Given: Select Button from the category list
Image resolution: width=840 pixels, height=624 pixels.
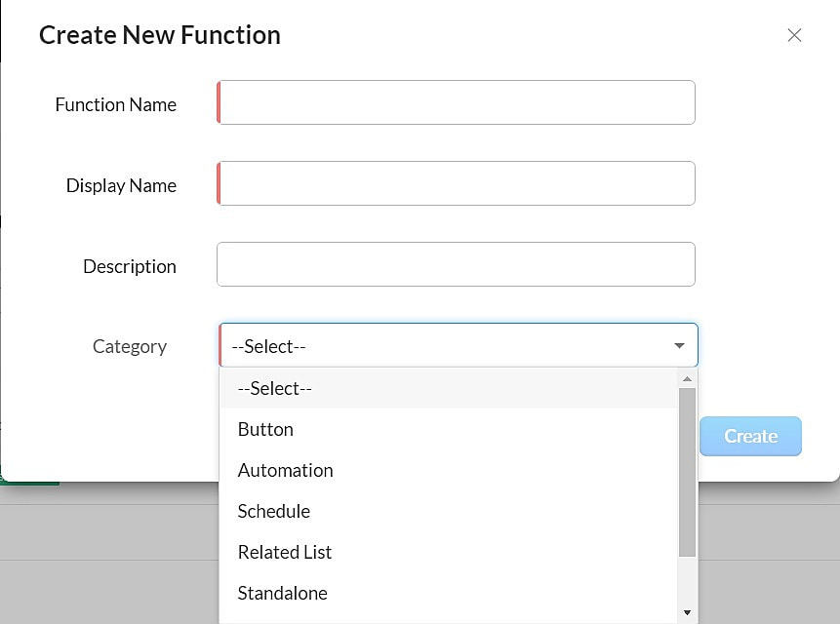Looking at the screenshot, I should click(x=265, y=429).
